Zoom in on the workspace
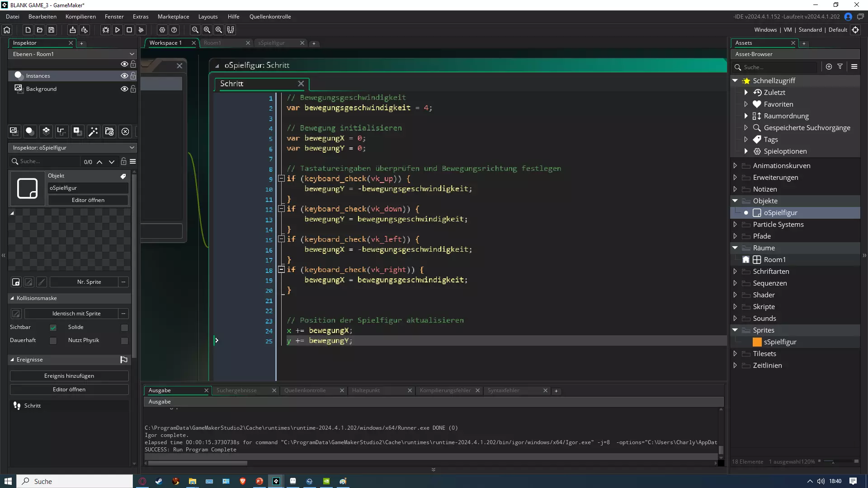868x488 pixels. click(x=219, y=30)
